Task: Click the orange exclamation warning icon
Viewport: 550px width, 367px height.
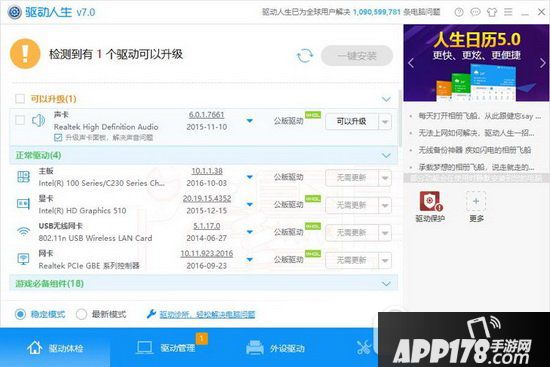Action: [25, 54]
